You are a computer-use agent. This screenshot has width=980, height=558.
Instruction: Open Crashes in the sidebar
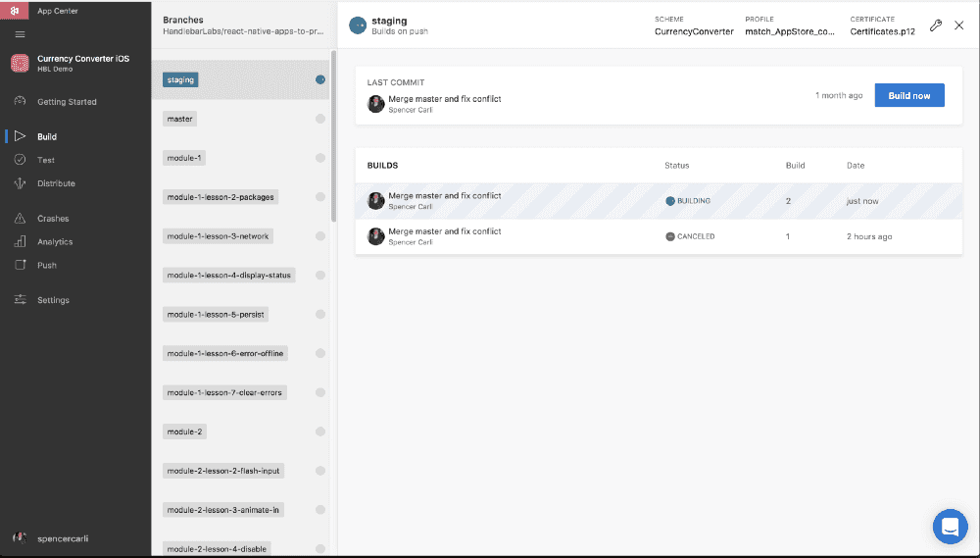(x=53, y=219)
